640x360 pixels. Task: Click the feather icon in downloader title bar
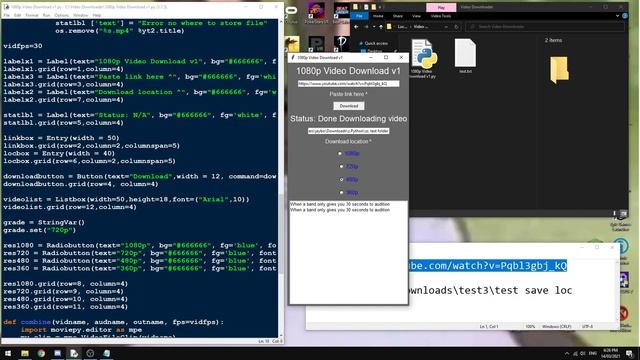click(293, 58)
